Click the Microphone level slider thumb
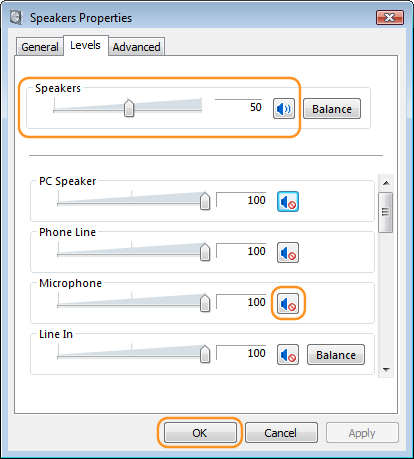 205,303
